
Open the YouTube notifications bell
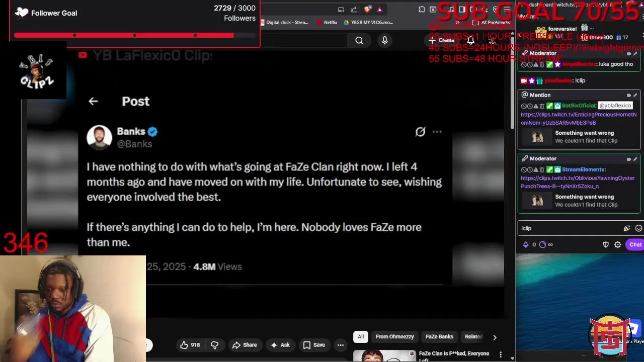470,40
